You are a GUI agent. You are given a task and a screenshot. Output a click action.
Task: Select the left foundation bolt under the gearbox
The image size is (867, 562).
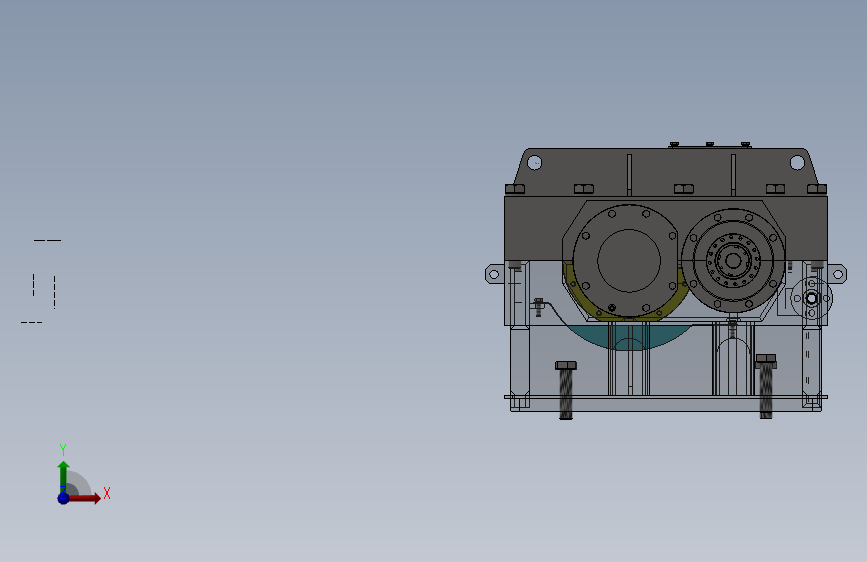pyautogui.click(x=566, y=391)
